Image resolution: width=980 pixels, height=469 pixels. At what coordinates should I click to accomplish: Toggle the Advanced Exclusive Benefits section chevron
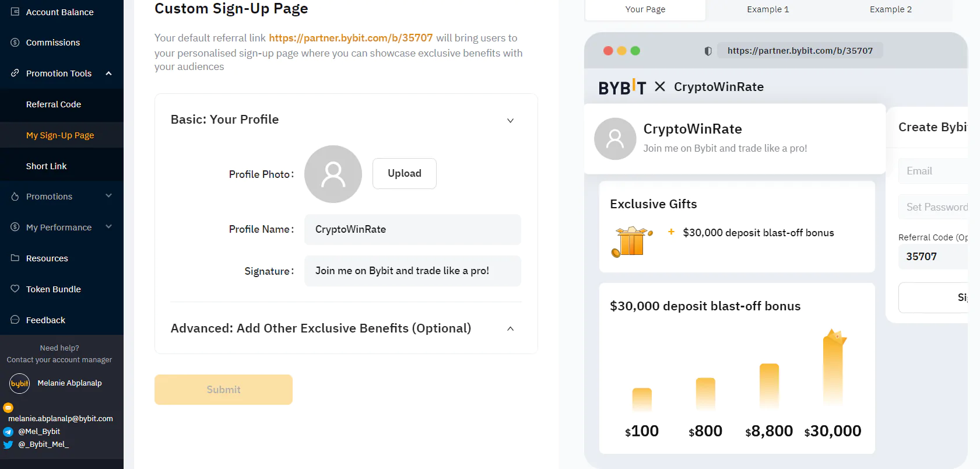510,328
